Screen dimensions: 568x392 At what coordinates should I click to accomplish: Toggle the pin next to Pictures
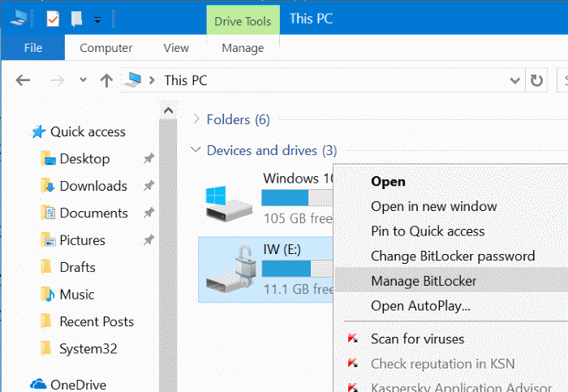pyautogui.click(x=148, y=240)
